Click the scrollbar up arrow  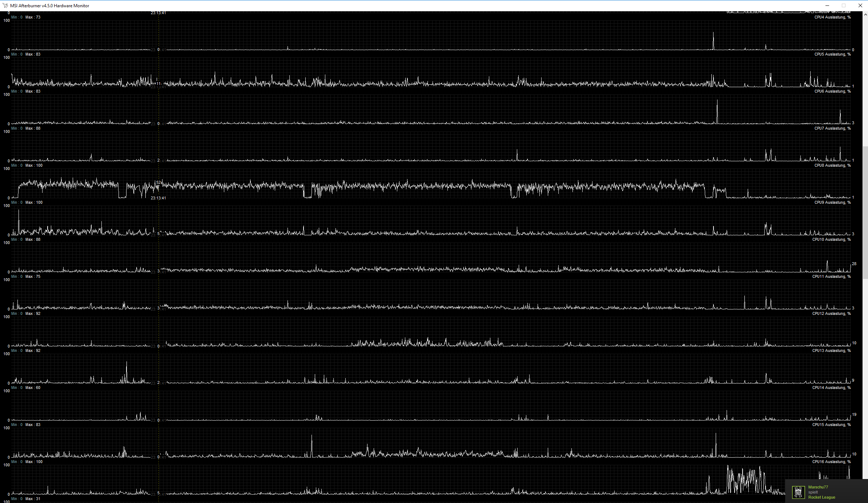(x=865, y=15)
